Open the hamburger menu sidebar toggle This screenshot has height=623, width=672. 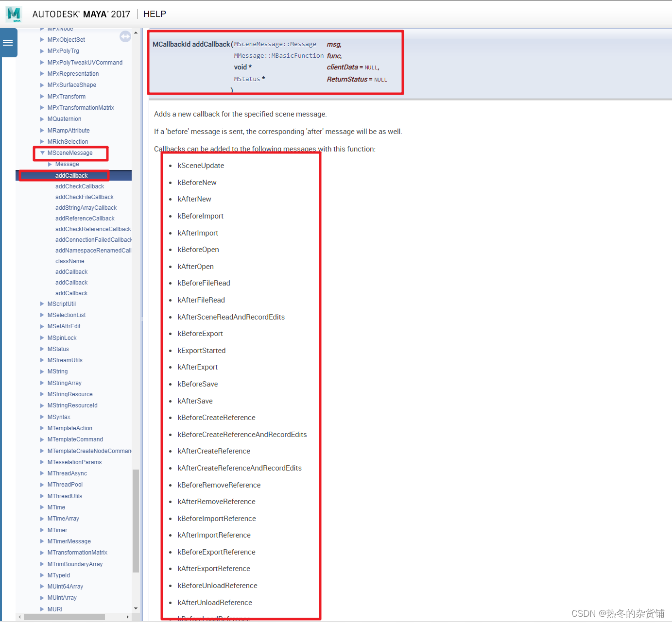click(8, 43)
